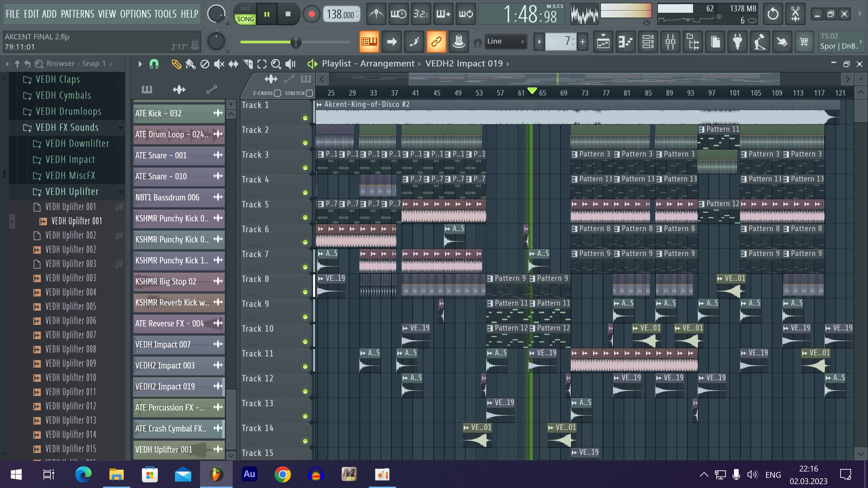Select the Playback speaker tool in playlist
This screenshot has width=868, height=488.
coord(290,64)
